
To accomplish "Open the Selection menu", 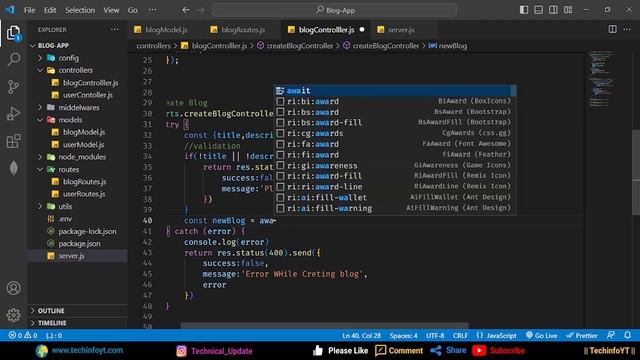I will [80, 10].
